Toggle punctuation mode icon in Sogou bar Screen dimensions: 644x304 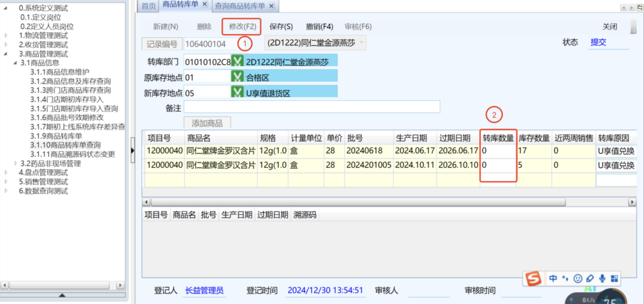click(x=565, y=279)
